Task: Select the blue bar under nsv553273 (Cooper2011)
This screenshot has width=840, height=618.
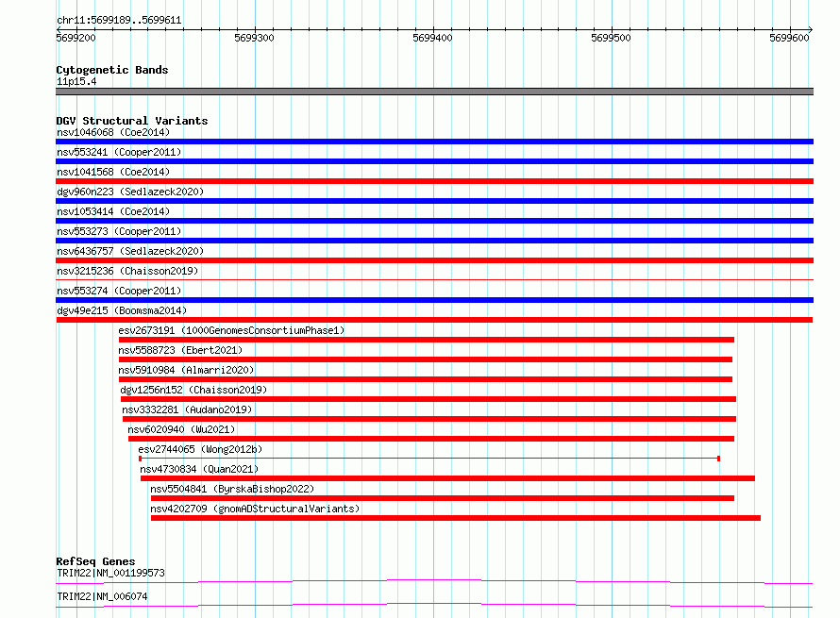Action: (x=434, y=241)
